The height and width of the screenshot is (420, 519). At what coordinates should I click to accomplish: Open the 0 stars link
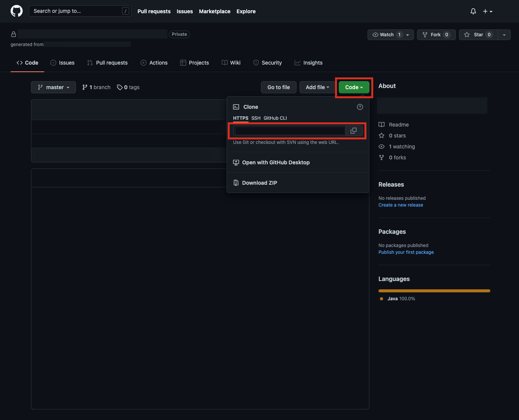392,136
